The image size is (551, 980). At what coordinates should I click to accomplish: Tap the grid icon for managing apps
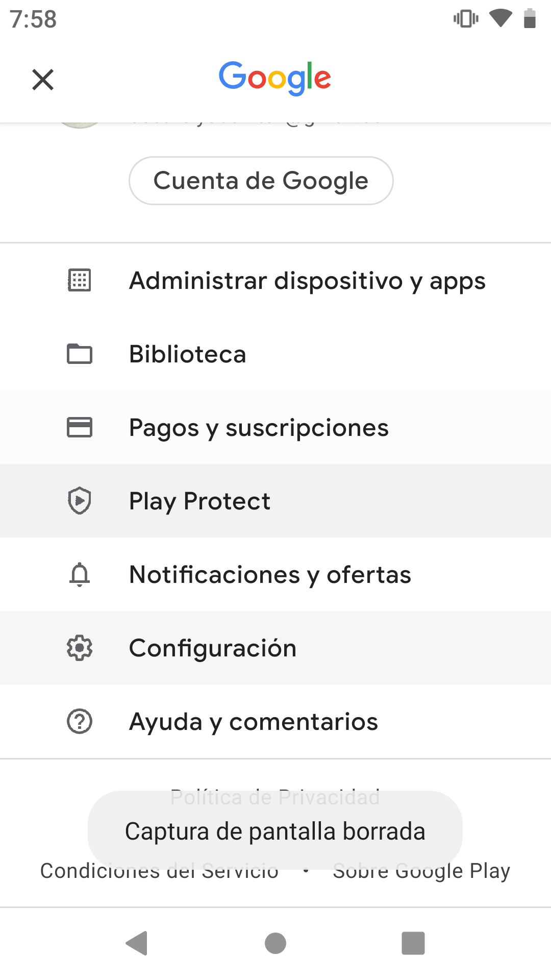pos(80,280)
